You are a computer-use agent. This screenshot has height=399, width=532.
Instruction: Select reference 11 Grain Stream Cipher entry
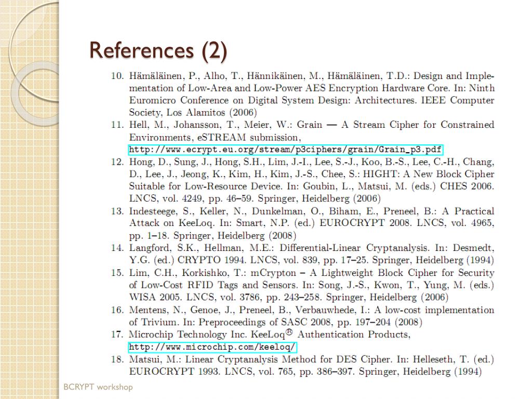(303, 137)
